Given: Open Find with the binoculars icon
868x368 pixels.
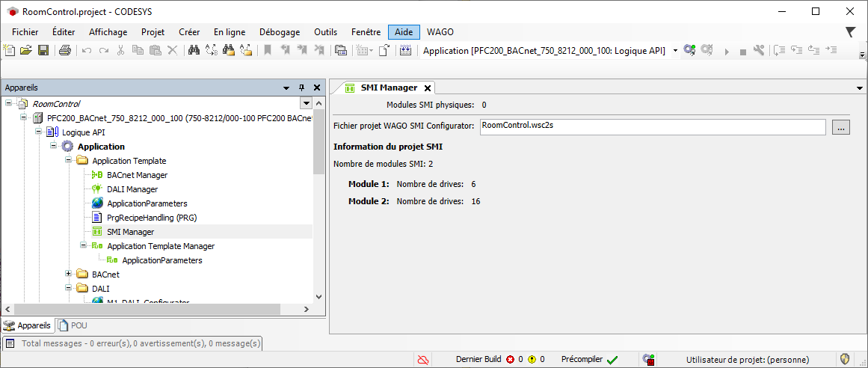Looking at the screenshot, I should click(194, 50).
